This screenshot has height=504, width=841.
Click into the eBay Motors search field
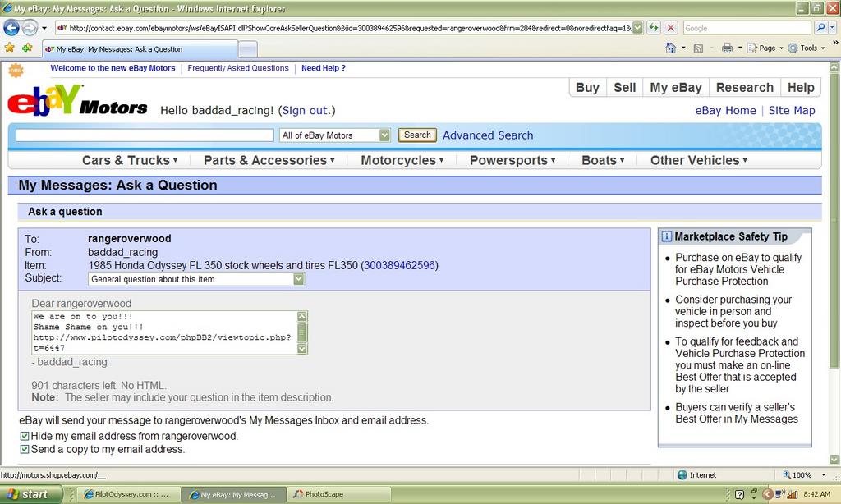click(x=145, y=135)
